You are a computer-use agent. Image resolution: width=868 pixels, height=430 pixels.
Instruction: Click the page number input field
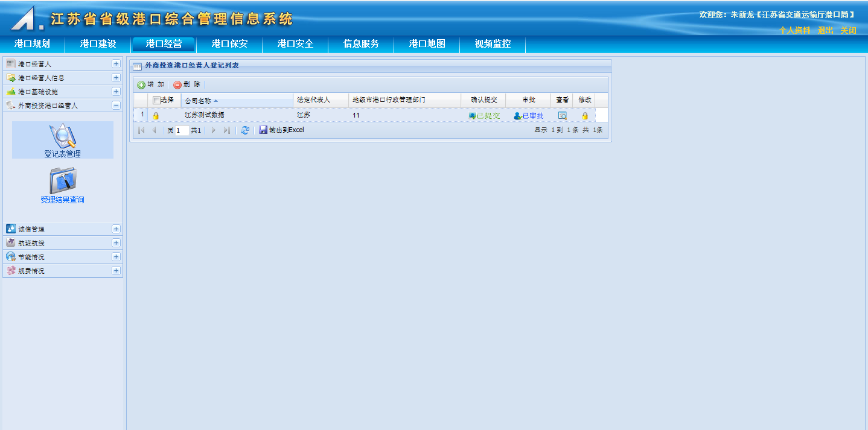182,130
